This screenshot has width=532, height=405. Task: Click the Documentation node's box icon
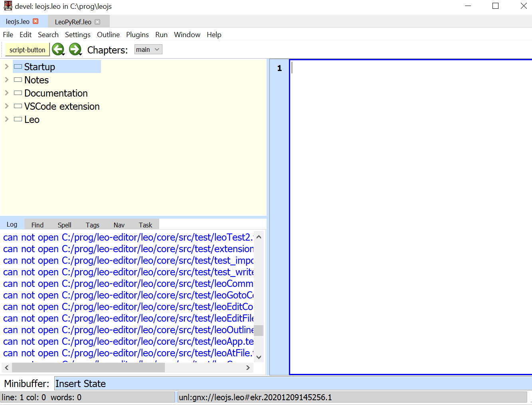point(18,93)
